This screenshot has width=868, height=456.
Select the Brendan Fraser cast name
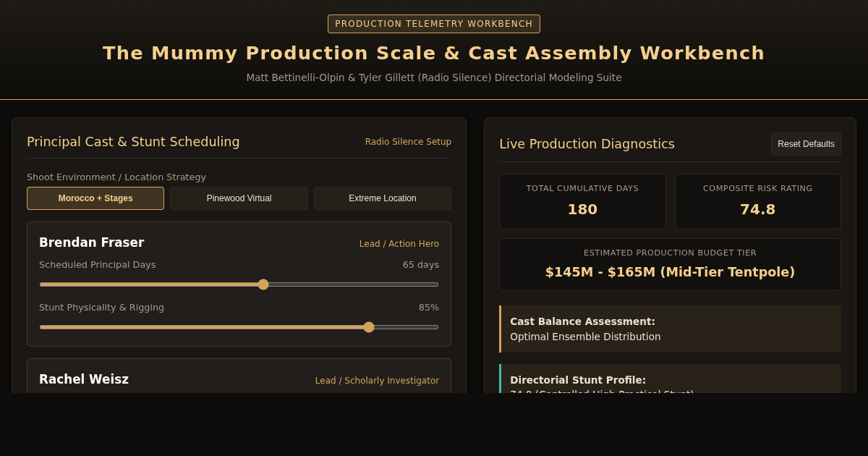tap(92, 242)
